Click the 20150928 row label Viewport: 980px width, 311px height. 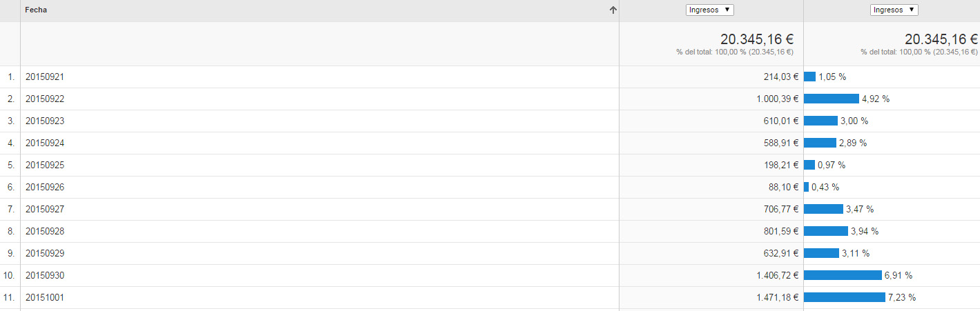coord(45,232)
